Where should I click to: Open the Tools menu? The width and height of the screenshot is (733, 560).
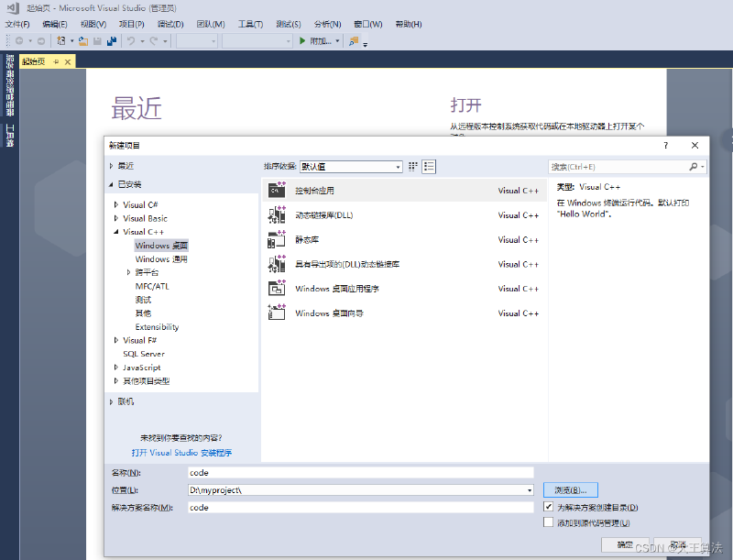[x=250, y=25]
